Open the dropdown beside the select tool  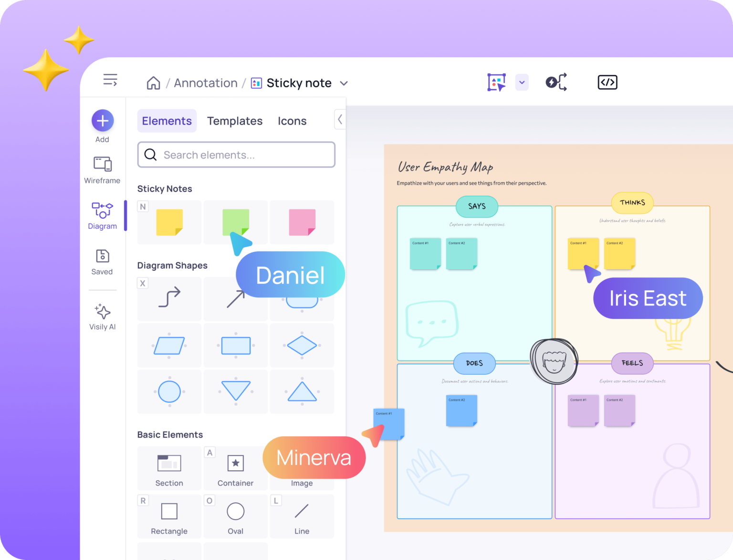pyautogui.click(x=522, y=82)
